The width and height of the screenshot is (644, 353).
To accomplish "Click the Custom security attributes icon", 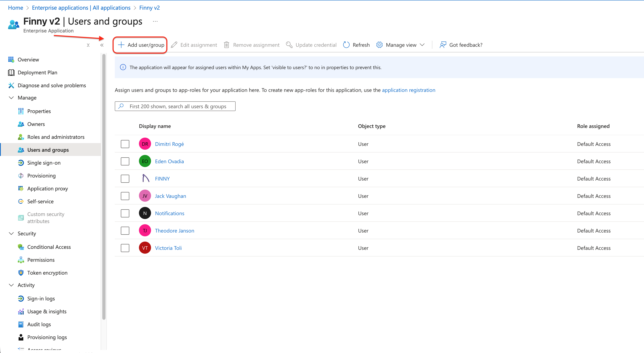I will click(x=21, y=218).
